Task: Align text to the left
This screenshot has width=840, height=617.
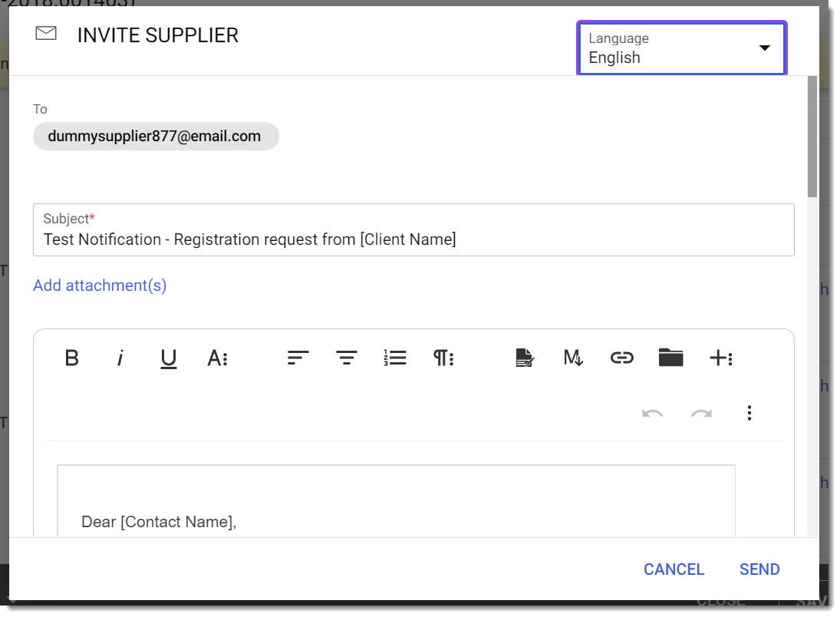Action: coord(298,358)
